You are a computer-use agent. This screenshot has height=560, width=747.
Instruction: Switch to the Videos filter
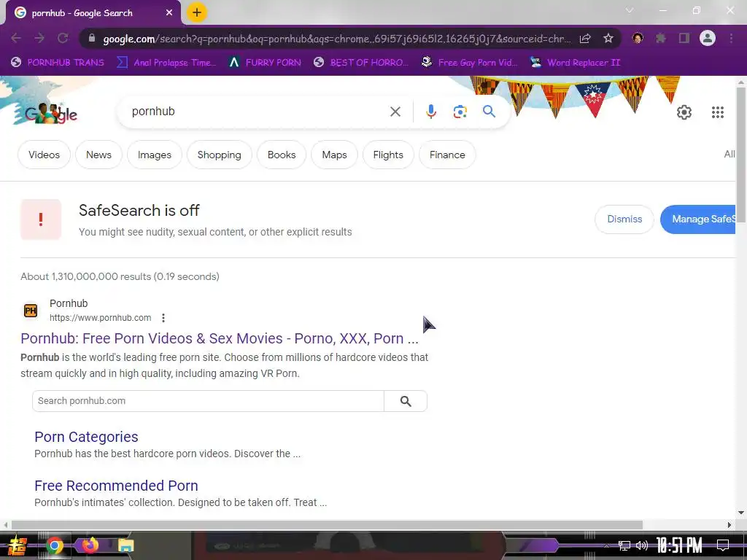44,155
